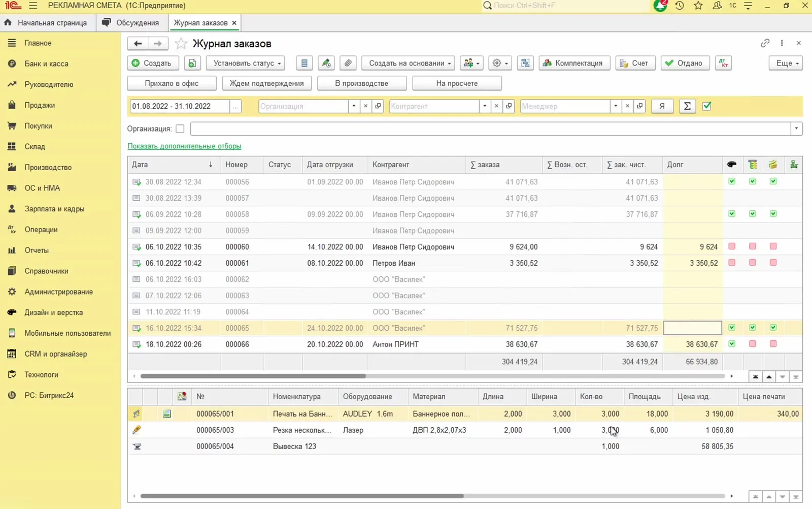
Task: Click the orders table horizontal scrollbar
Action: coord(253,376)
